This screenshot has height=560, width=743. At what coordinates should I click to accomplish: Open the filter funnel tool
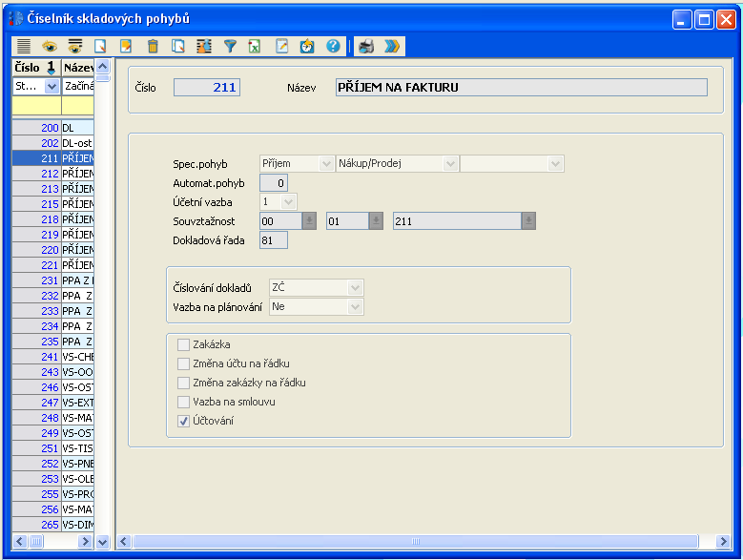230,46
